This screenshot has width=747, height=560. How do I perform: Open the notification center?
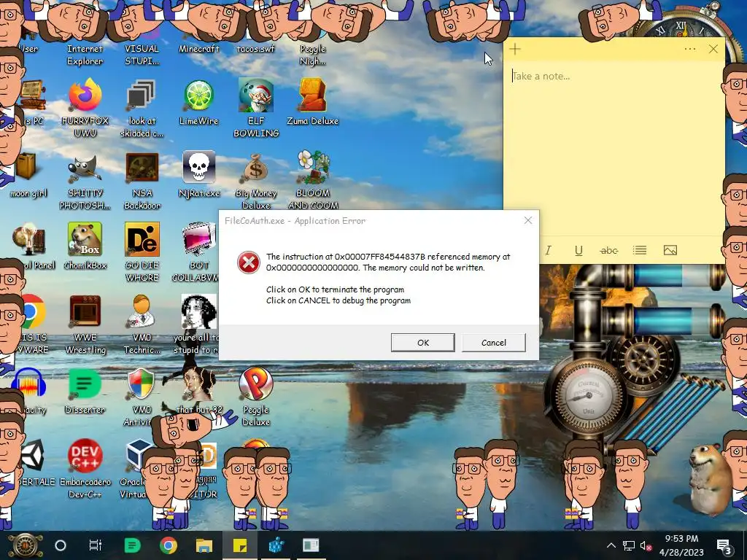pos(724,545)
